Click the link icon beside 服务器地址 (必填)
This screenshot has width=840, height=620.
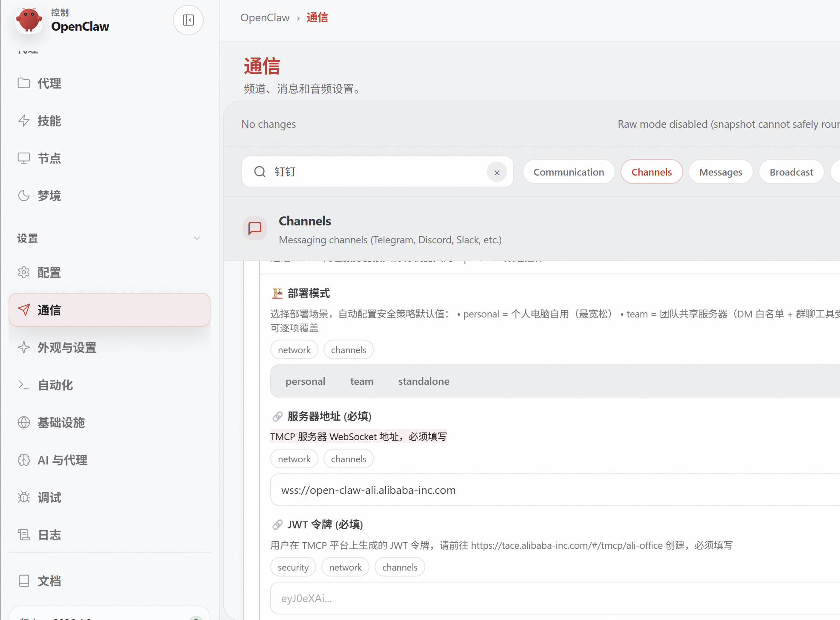coord(277,416)
